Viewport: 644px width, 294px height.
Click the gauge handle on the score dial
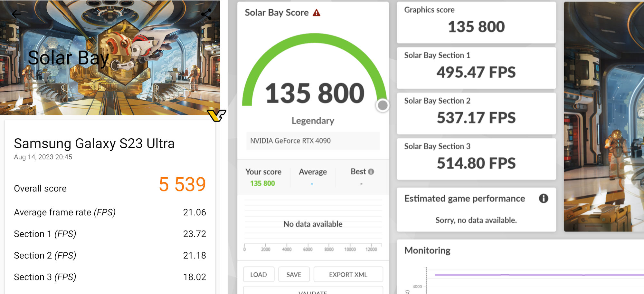(382, 105)
